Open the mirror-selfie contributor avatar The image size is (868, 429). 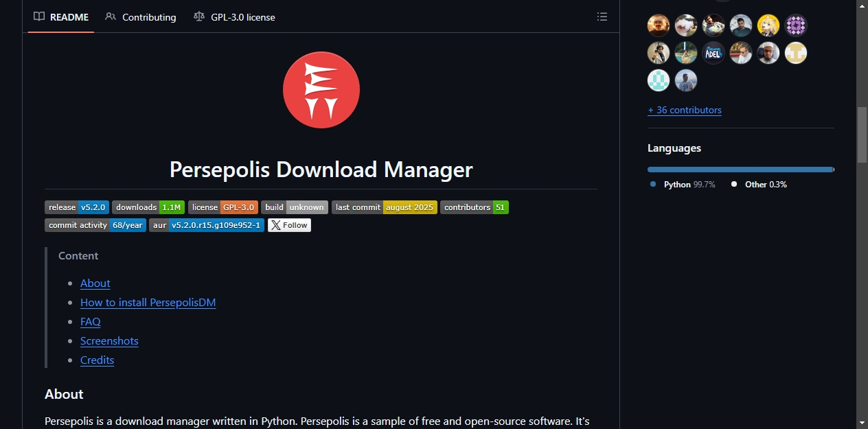659,53
